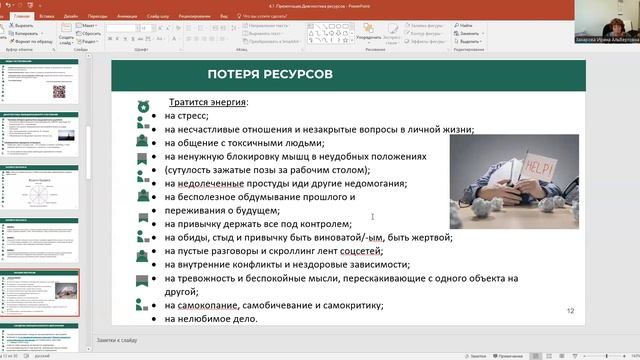Toggle Underline formatting (Ч)
The height and width of the screenshot is (360, 640).
[125, 39]
